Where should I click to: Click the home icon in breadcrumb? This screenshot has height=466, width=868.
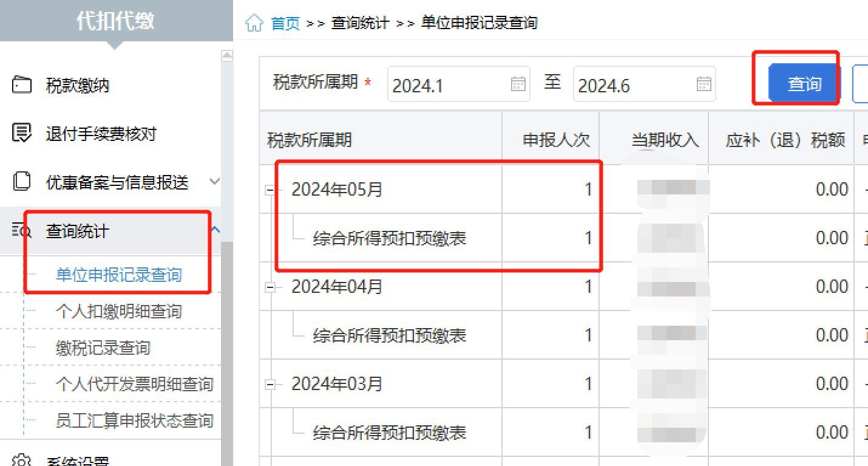[x=254, y=23]
